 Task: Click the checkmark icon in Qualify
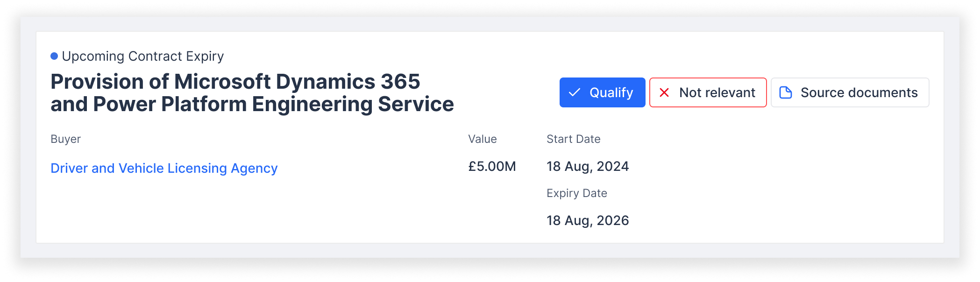(575, 92)
